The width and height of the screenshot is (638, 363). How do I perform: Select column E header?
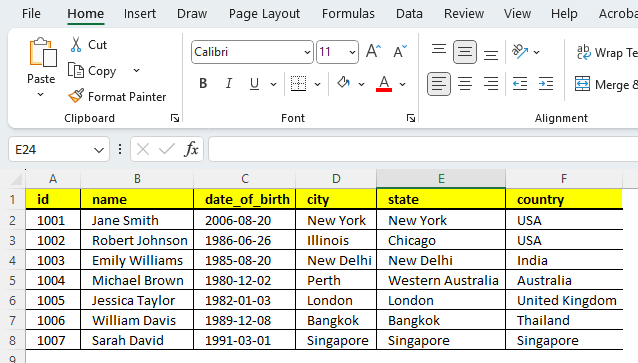point(441,179)
